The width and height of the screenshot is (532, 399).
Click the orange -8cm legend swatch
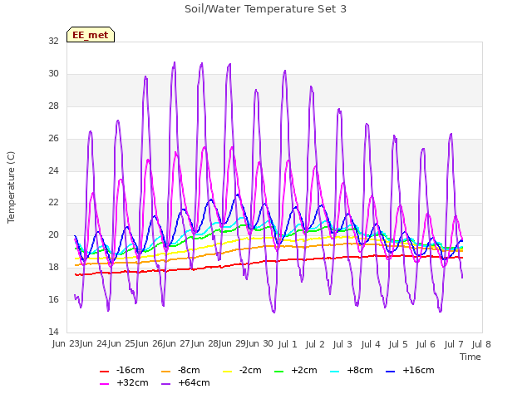click(x=165, y=372)
